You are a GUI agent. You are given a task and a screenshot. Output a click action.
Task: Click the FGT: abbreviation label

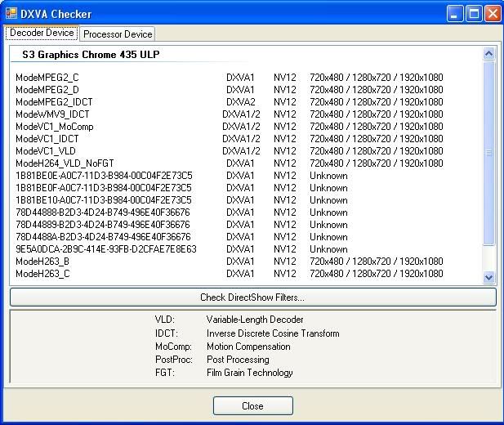pyautogui.click(x=164, y=373)
